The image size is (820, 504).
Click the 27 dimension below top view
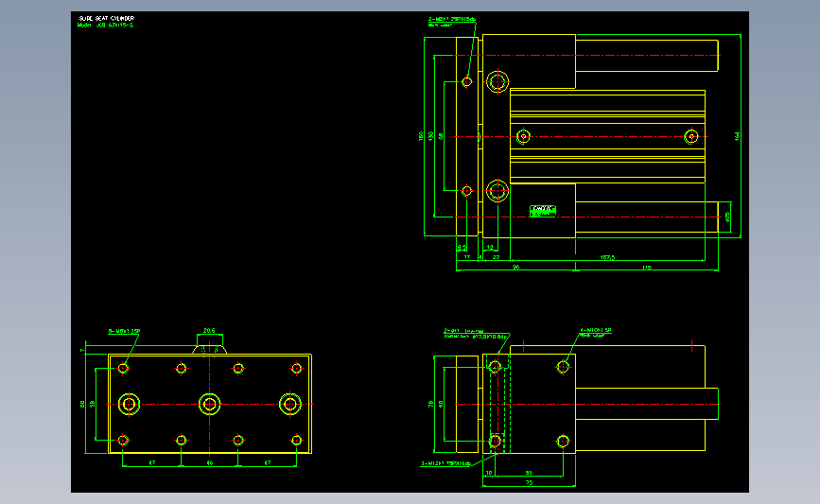tap(497, 257)
